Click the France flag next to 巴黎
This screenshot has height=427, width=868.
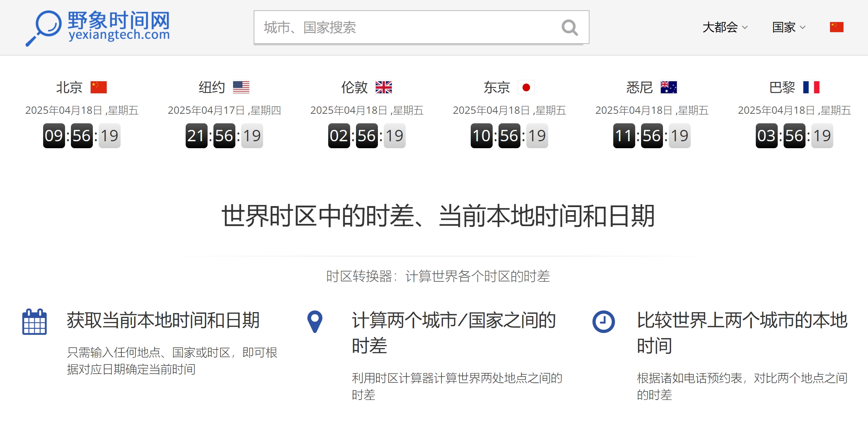pos(811,87)
